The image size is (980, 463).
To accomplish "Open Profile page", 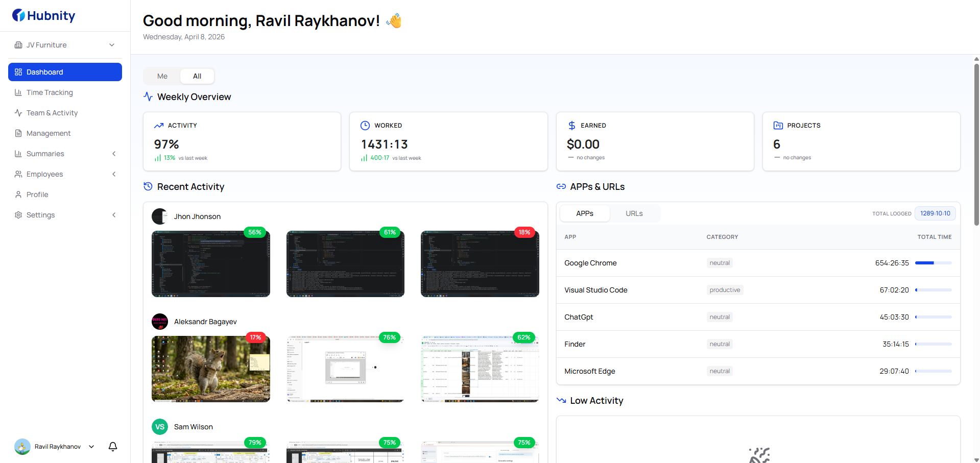I will (x=65, y=194).
